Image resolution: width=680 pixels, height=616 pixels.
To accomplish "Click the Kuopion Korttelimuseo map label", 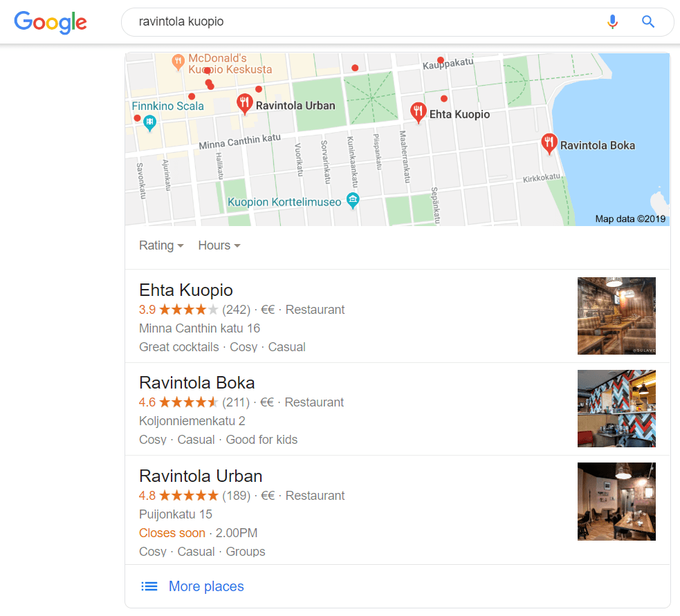I will click(x=284, y=202).
